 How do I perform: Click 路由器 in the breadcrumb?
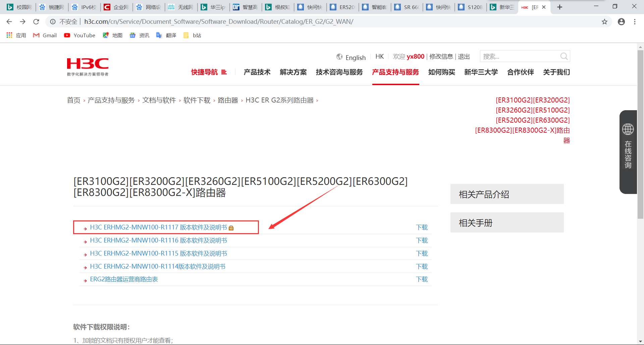(x=228, y=100)
